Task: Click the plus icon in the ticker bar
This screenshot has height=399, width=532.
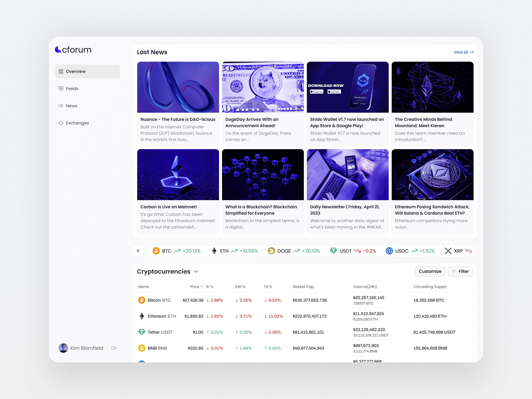Action: coord(138,251)
